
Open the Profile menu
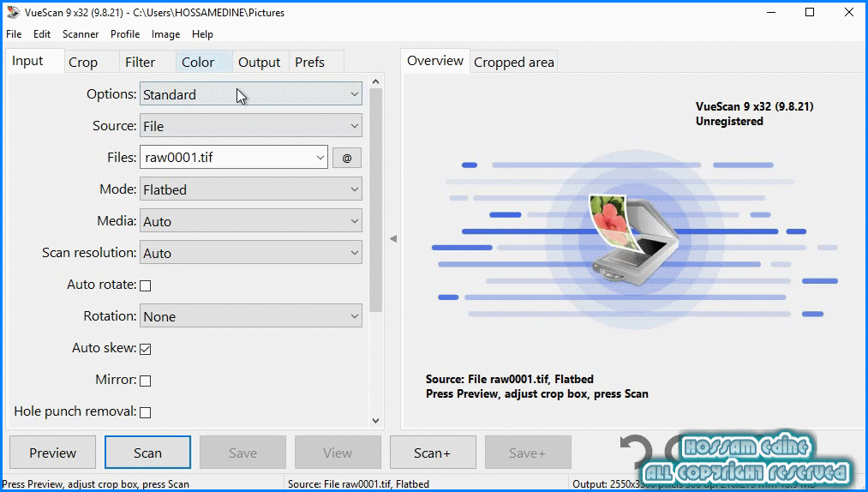pyautogui.click(x=125, y=34)
